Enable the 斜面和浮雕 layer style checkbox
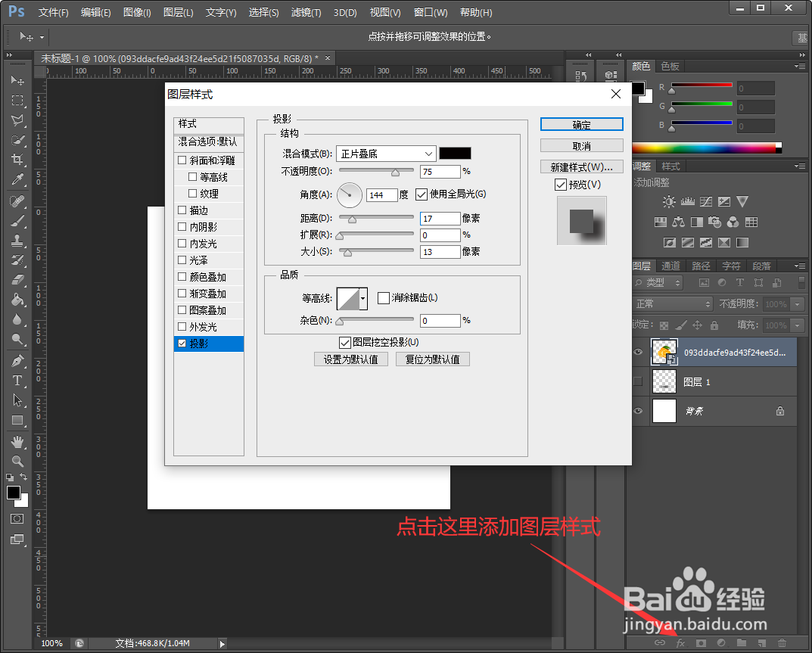The height and width of the screenshot is (653, 812). (182, 160)
